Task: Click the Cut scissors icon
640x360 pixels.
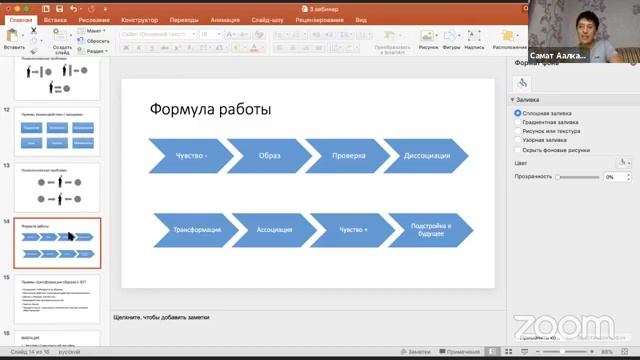Action: (33, 30)
